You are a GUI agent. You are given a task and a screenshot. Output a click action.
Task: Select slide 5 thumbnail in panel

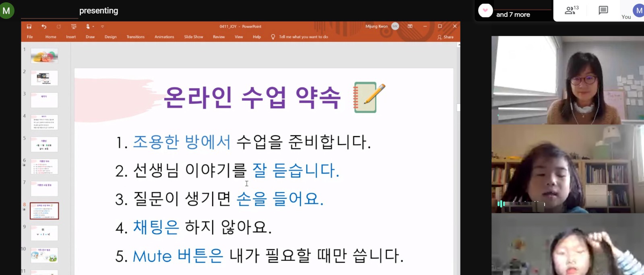44,145
